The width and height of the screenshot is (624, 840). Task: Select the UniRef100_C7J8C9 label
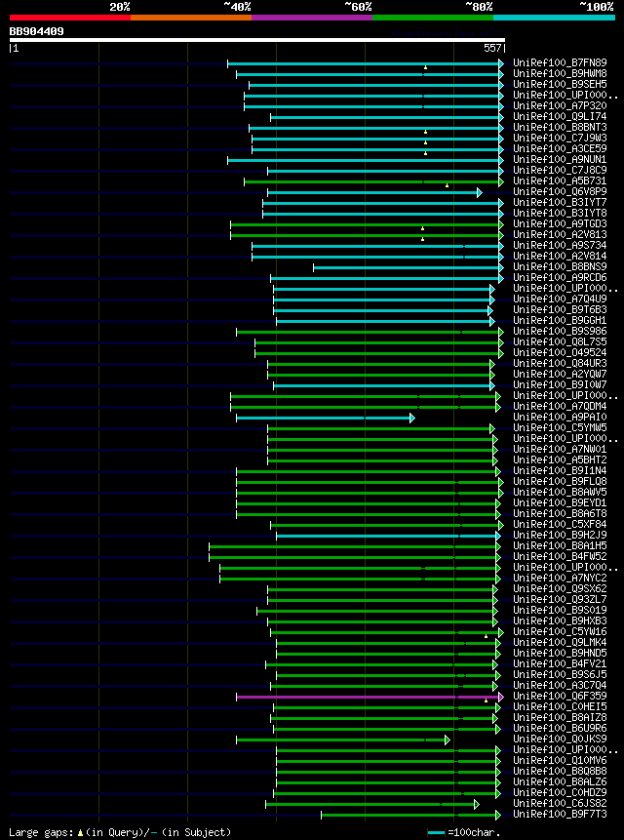point(560,170)
